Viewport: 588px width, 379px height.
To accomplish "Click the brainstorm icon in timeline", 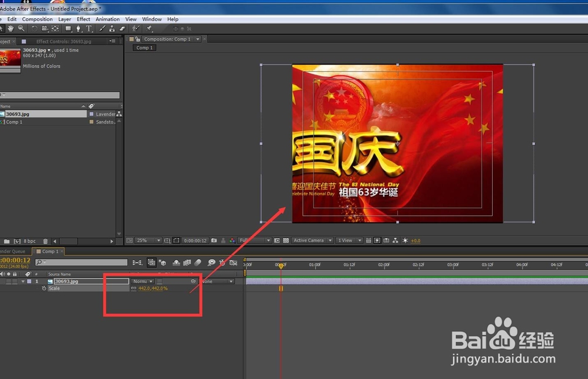I will 212,263.
